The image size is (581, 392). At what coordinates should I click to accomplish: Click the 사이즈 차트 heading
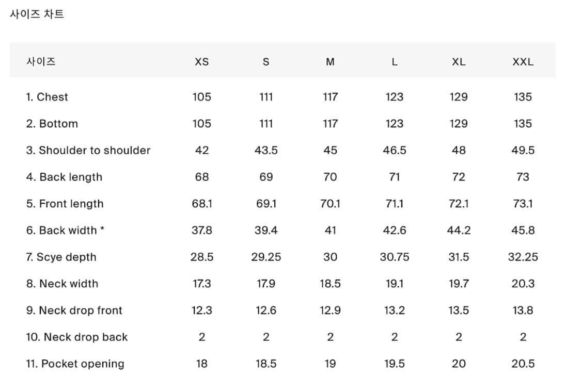[x=37, y=14]
